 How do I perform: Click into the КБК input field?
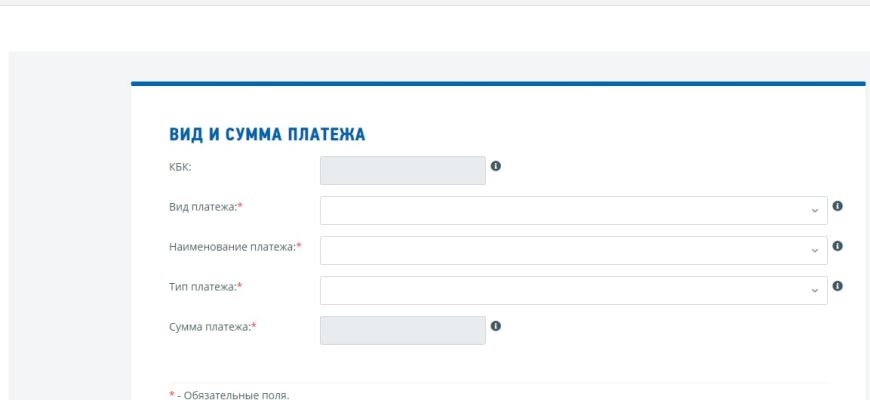[x=402, y=170]
